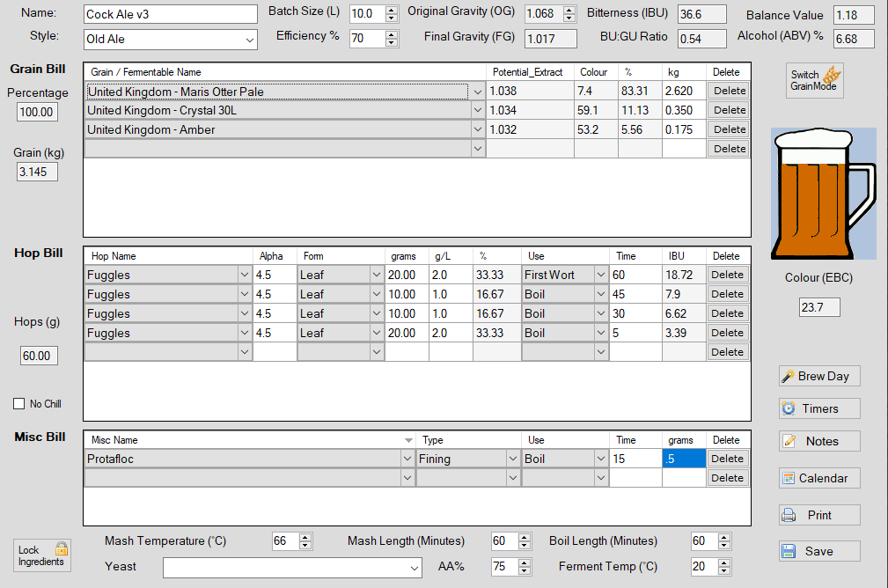Delete the Crystal 30L grain row
Viewport: 888px width, 588px height.
pyautogui.click(x=729, y=110)
